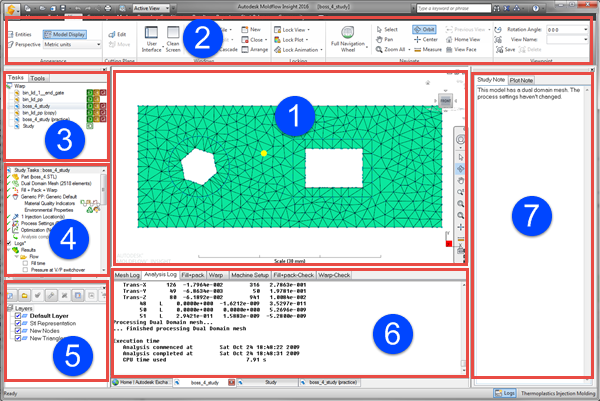Select Dual Domain Mesh task item
Viewport: 600px width, 401px height.
click(x=56, y=183)
